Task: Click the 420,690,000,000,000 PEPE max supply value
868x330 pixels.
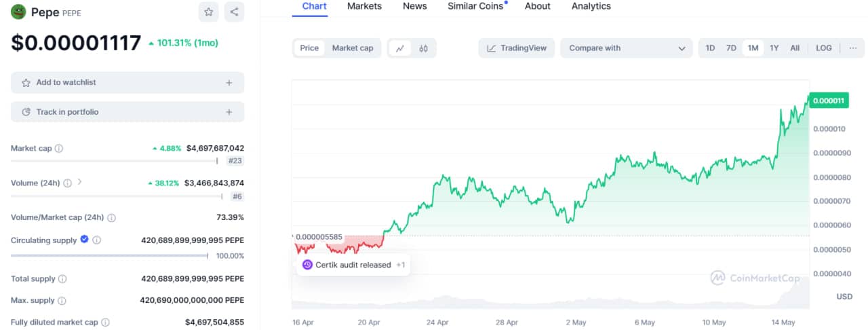Action: click(192, 301)
